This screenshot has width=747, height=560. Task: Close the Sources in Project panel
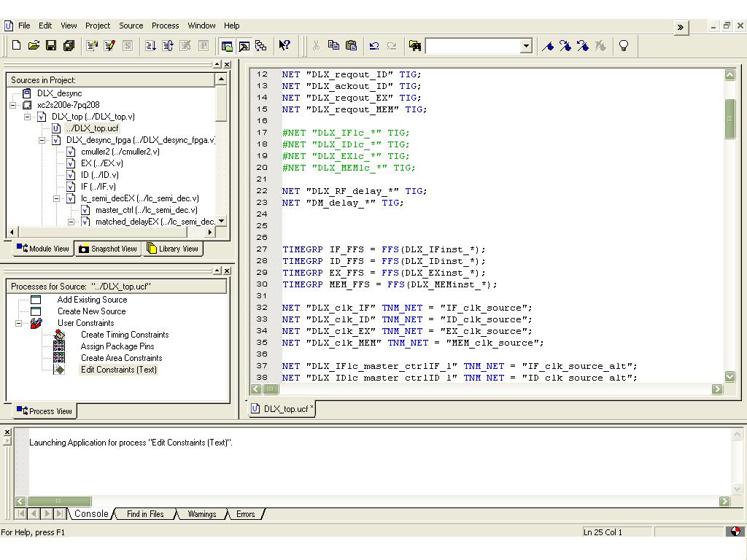tap(228, 64)
